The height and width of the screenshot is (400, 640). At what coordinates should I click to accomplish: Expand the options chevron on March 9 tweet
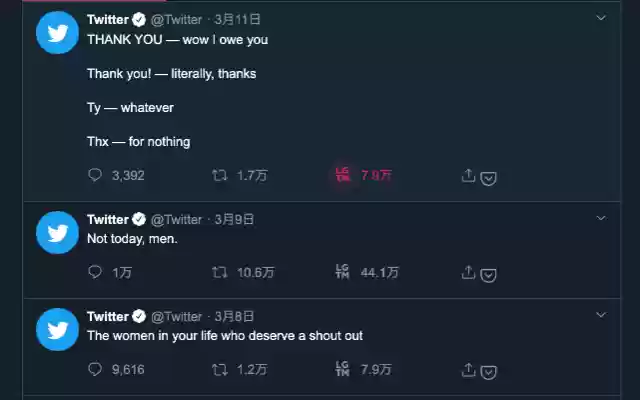point(600,217)
